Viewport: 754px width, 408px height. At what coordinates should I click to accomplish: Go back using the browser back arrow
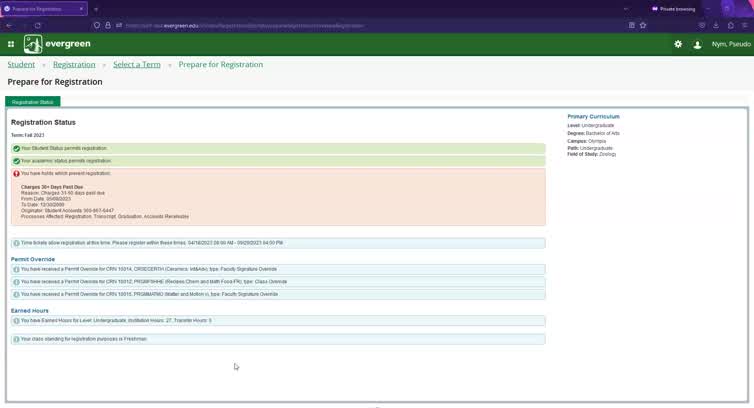[9, 25]
